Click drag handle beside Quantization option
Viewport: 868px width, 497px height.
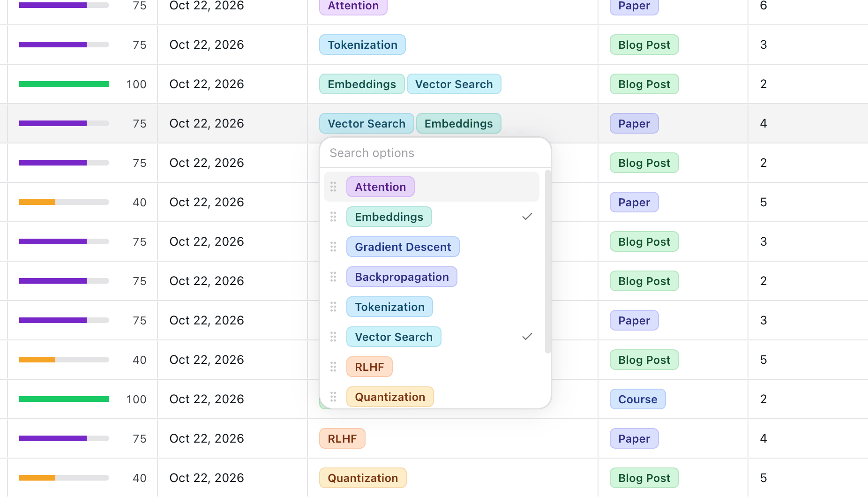click(333, 397)
